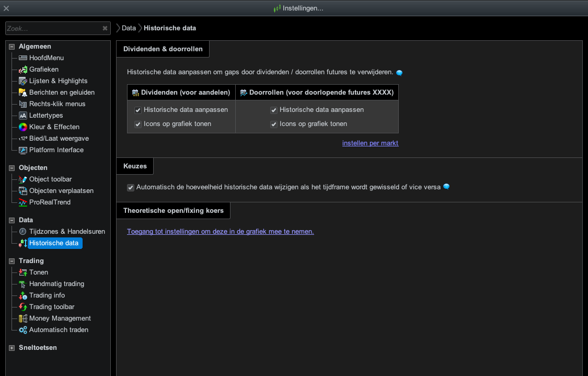The height and width of the screenshot is (376, 588).
Task: Click the Tijdzones & Handelsuren clock icon
Action: click(x=23, y=232)
